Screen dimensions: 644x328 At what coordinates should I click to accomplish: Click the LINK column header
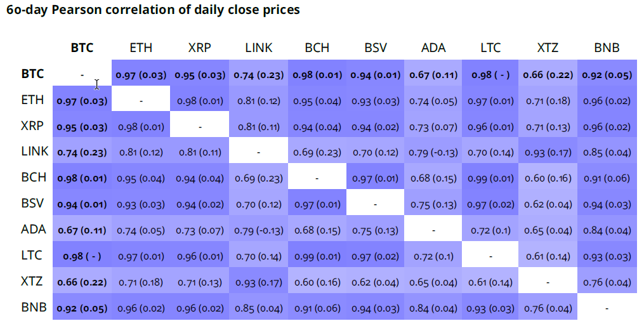258,48
